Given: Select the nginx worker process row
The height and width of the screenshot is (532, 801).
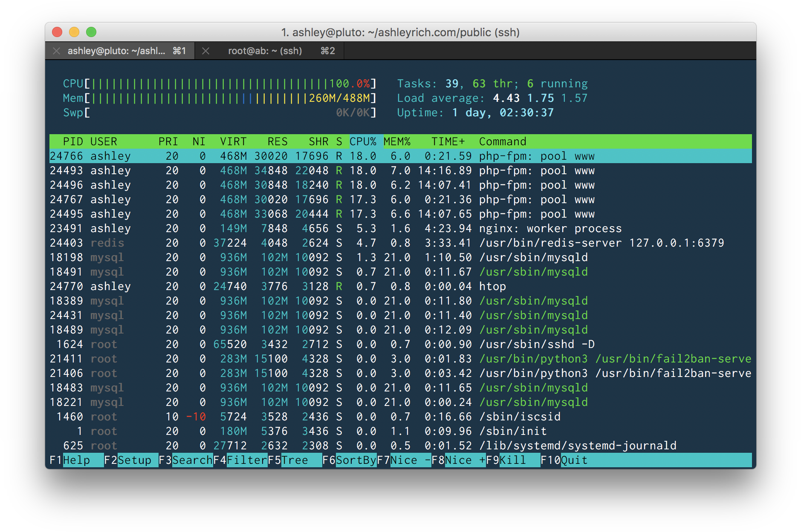Looking at the screenshot, I should [400, 229].
